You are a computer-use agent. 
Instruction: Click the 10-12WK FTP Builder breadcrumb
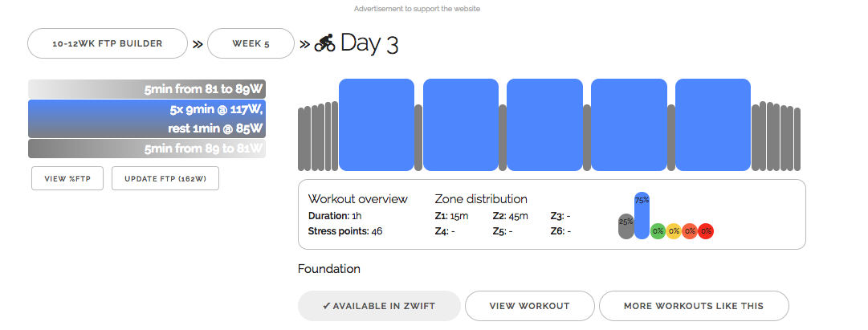pyautogui.click(x=108, y=43)
